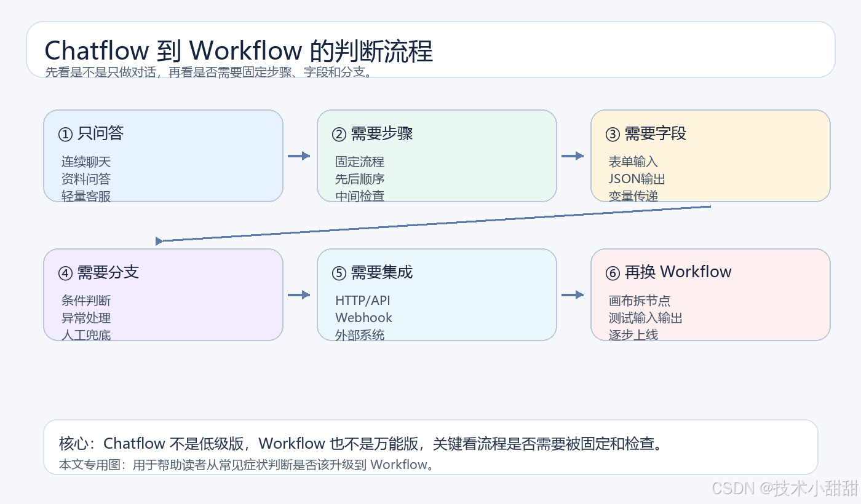Click the title "Chatflow 到 Workflow 的判断流程"
The image size is (861, 504).
[x=239, y=50]
